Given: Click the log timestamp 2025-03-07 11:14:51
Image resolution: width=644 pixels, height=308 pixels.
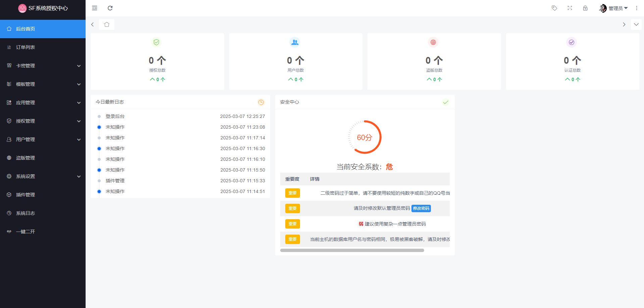Looking at the screenshot, I should (x=243, y=191).
